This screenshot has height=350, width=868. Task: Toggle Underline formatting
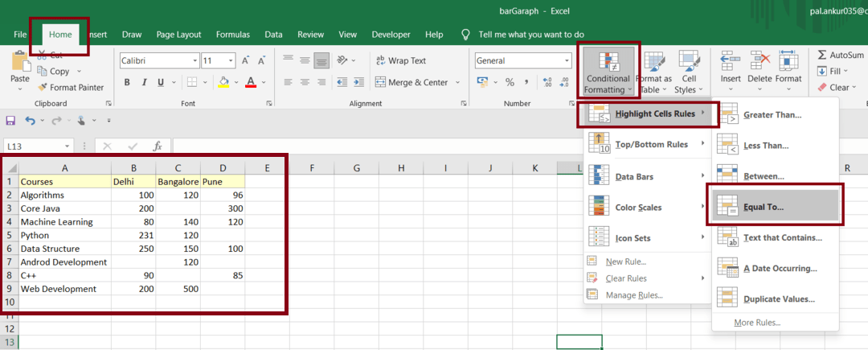(x=161, y=83)
